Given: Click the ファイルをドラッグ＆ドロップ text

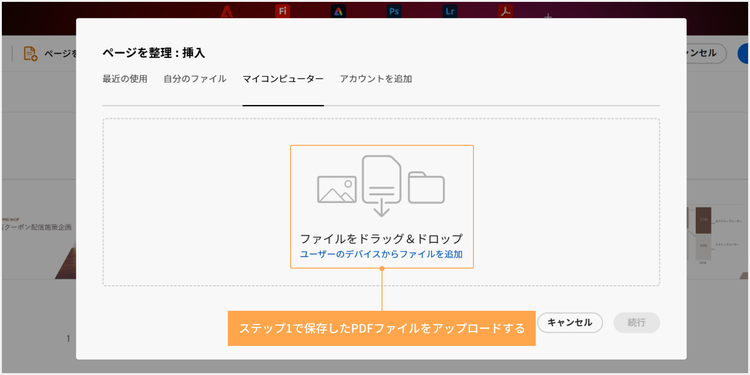Looking at the screenshot, I should pos(381,238).
